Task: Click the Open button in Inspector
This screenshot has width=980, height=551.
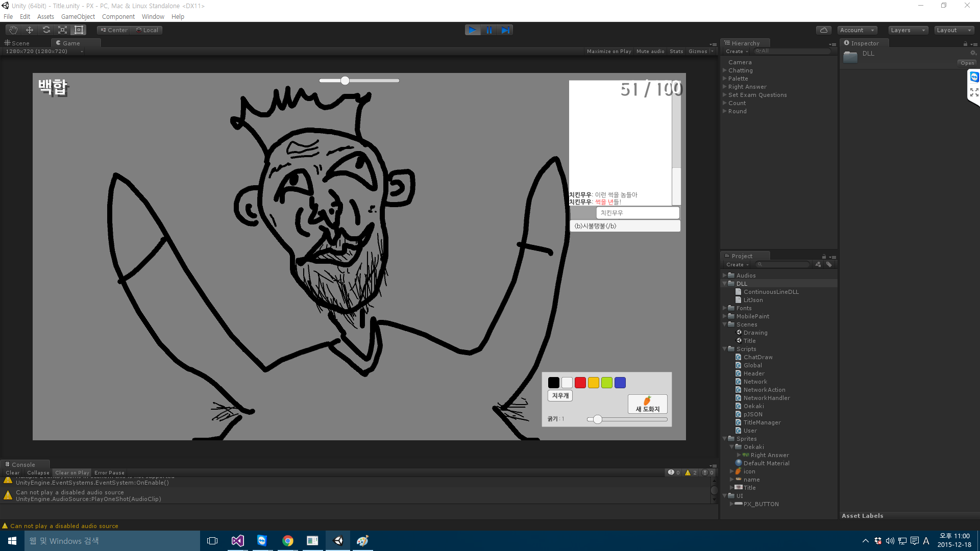Action: pyautogui.click(x=967, y=63)
